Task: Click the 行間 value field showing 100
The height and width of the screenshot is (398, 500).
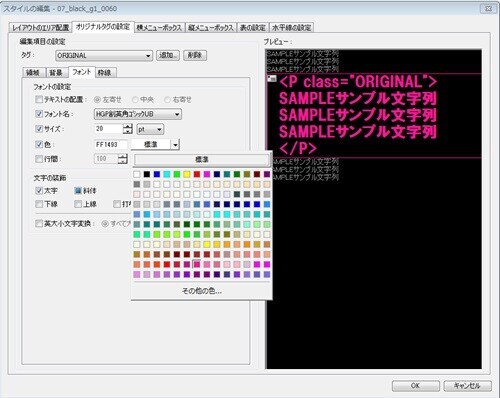Action: pyautogui.click(x=106, y=159)
